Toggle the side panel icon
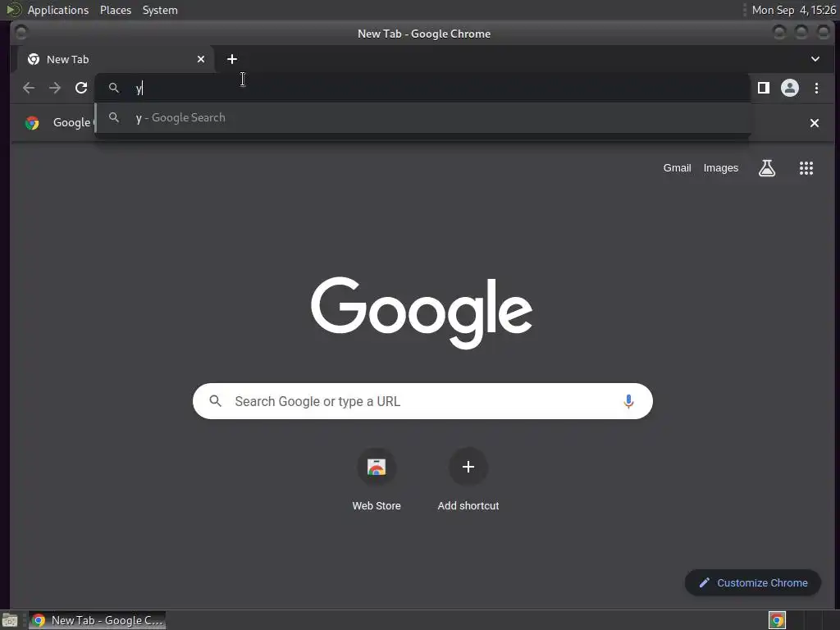 [x=764, y=88]
